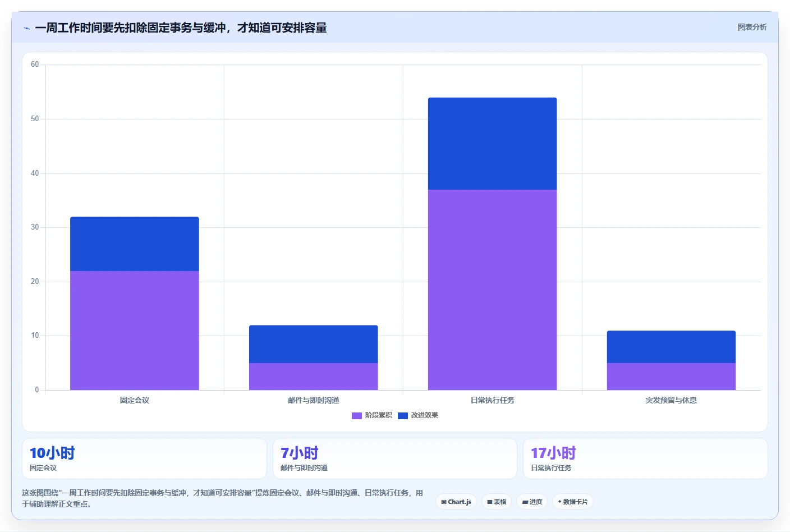Click the purple bar segment for 邮件与即时沟通
Screen dimensions: 790x532
314,377
